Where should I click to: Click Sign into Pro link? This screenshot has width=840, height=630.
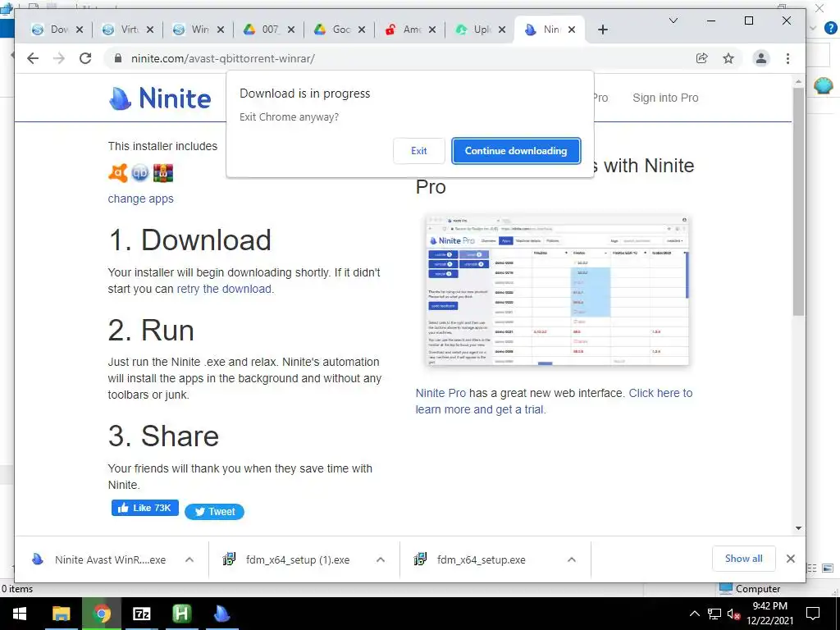(665, 98)
